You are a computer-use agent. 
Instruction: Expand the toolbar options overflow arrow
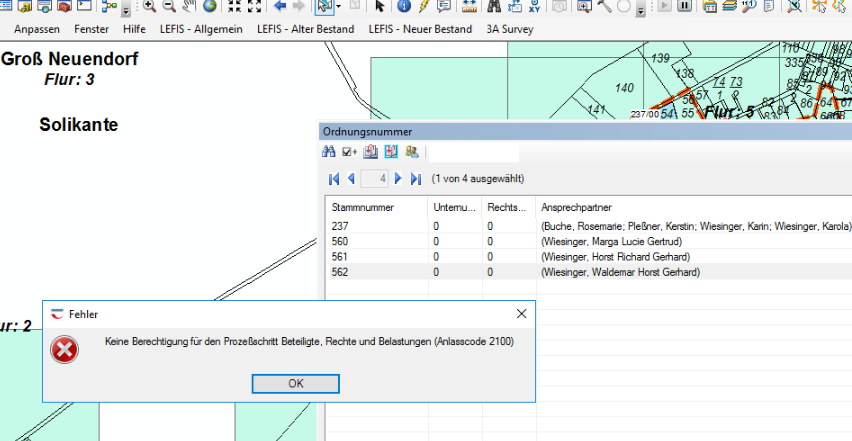point(126,10)
